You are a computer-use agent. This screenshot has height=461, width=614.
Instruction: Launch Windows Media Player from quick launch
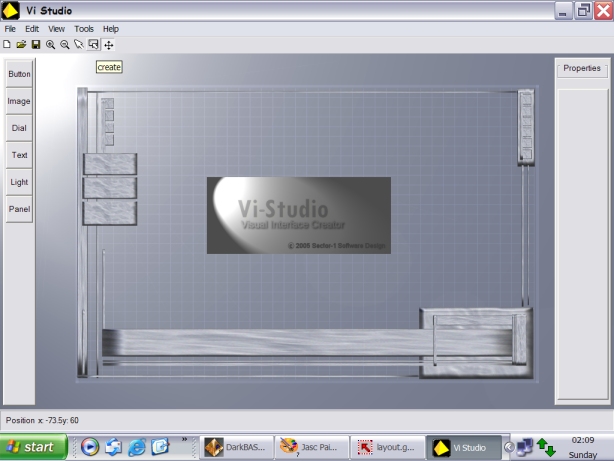pyautogui.click(x=90, y=447)
